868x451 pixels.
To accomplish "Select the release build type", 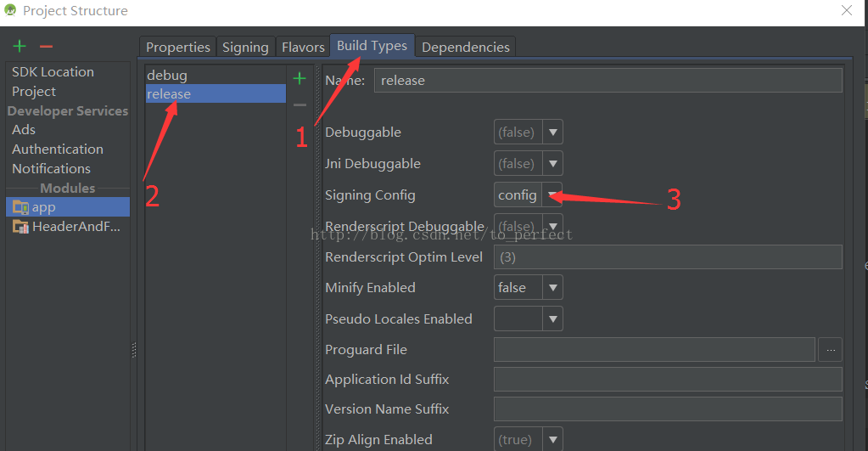I will (x=216, y=93).
